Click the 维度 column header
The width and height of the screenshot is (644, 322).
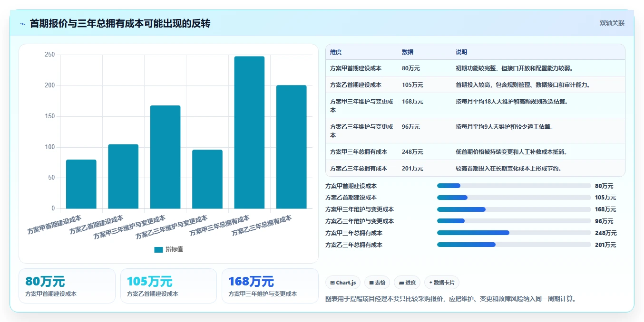point(336,52)
